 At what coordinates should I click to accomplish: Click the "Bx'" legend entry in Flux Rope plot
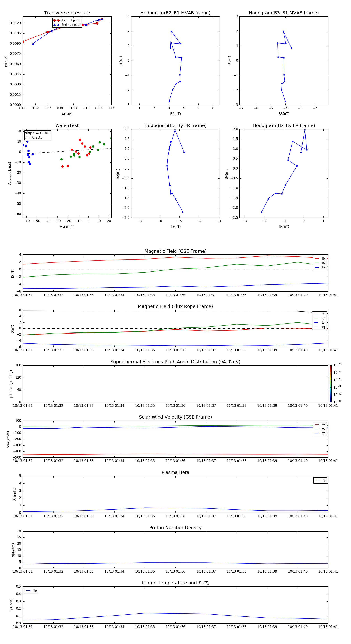pos(320,314)
